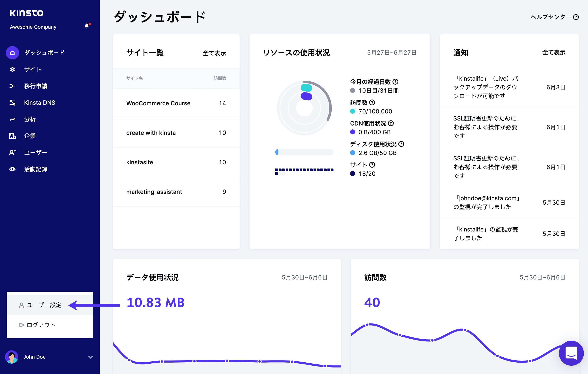Click the ディスク使用状況 help icon
The width and height of the screenshot is (588, 374).
click(x=401, y=144)
